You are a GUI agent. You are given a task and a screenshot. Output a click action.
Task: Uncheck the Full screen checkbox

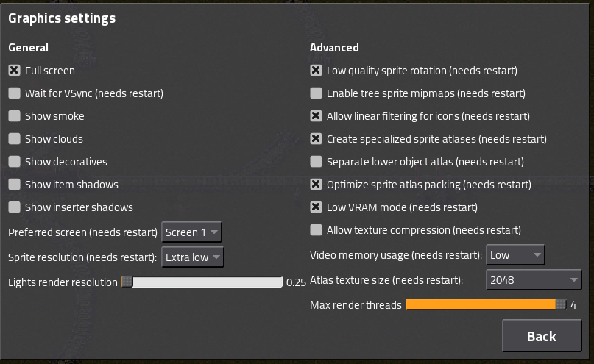click(15, 71)
